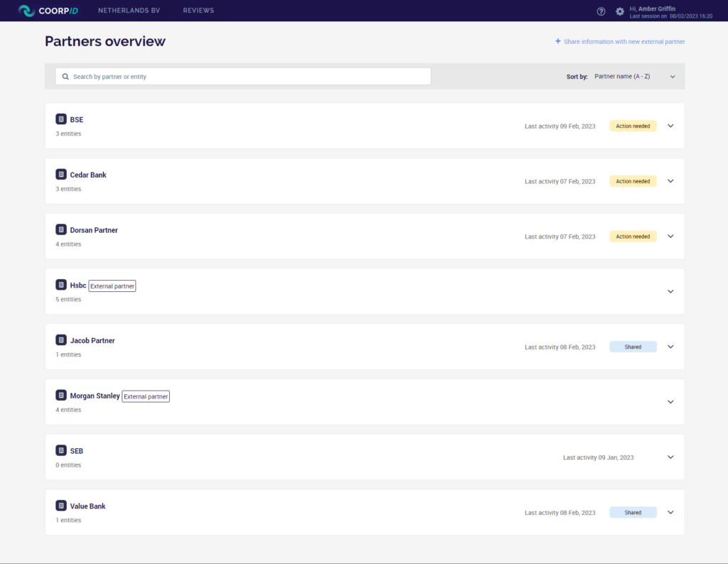Open the Sort by Partner name dropdown
The image size is (728, 564).
635,77
